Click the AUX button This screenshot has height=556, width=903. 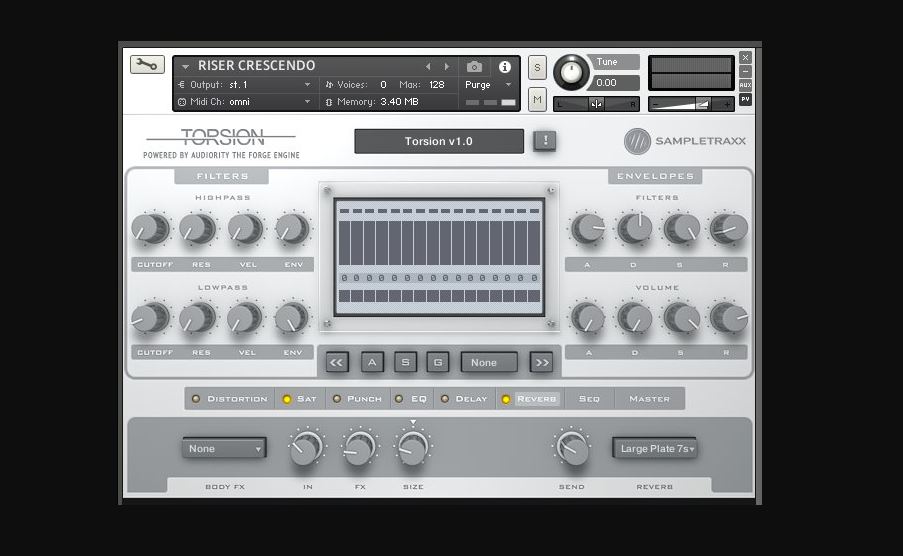tap(745, 85)
